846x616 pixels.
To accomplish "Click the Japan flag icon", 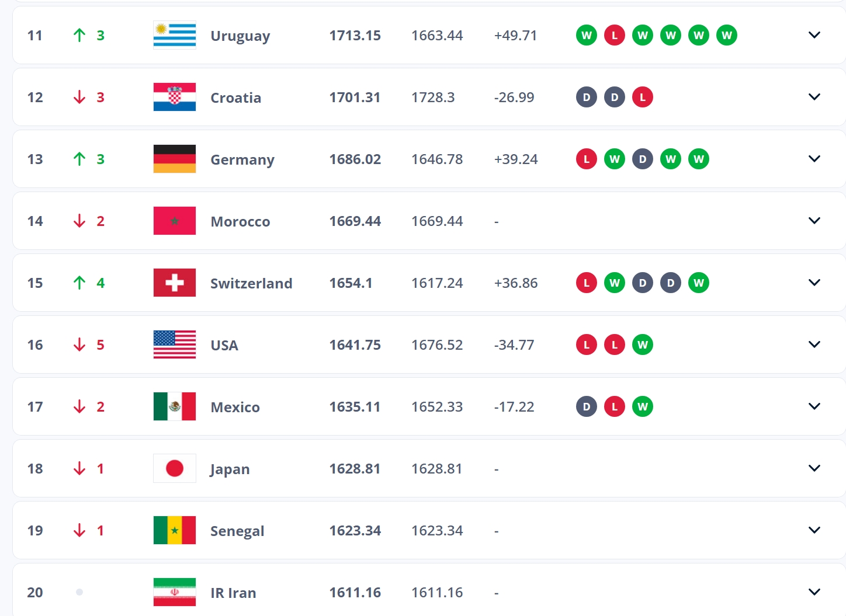I will (x=174, y=469).
